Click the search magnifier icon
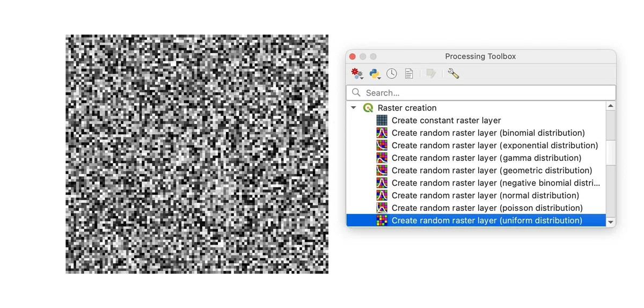Image resolution: width=644 pixels, height=308 pixels. pyautogui.click(x=356, y=93)
